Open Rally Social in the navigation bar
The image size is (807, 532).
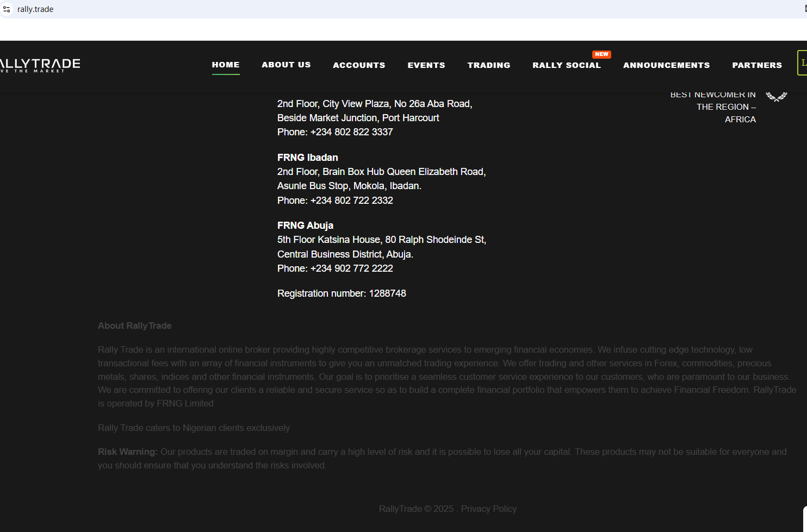pos(567,65)
